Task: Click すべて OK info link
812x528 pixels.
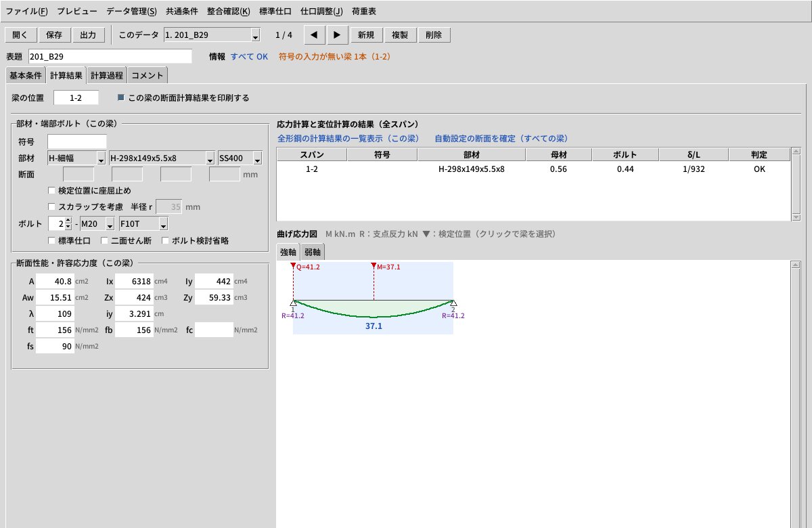Action: pyautogui.click(x=249, y=57)
